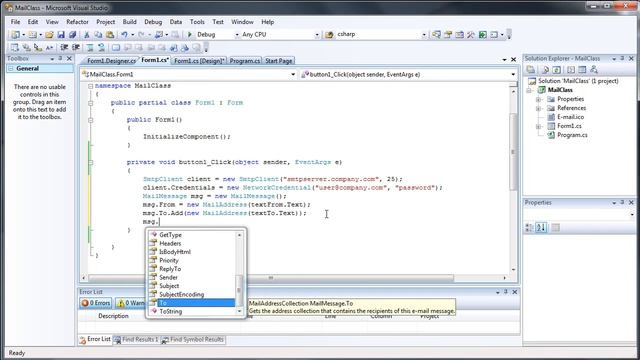Click View Code icon in Solution Explorer
This screenshot has width=640, height=360.
pyautogui.click(x=571, y=70)
